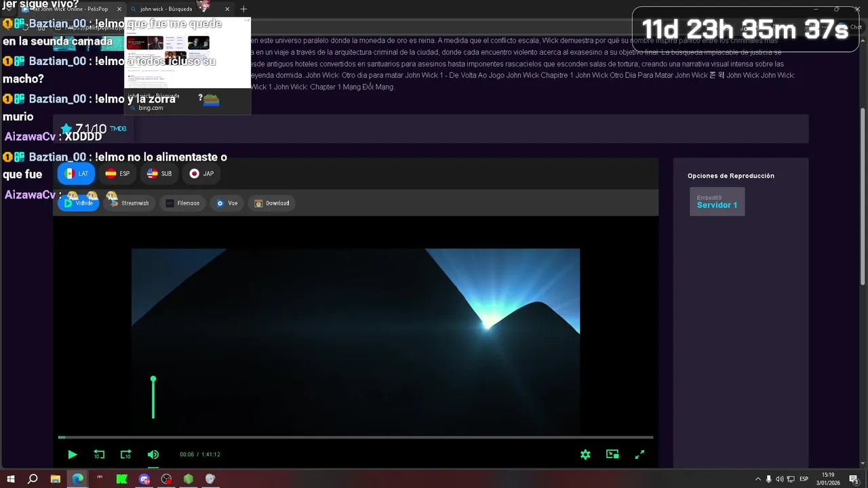Open the green hexagon app in taskbar
868x488 pixels.
189,479
